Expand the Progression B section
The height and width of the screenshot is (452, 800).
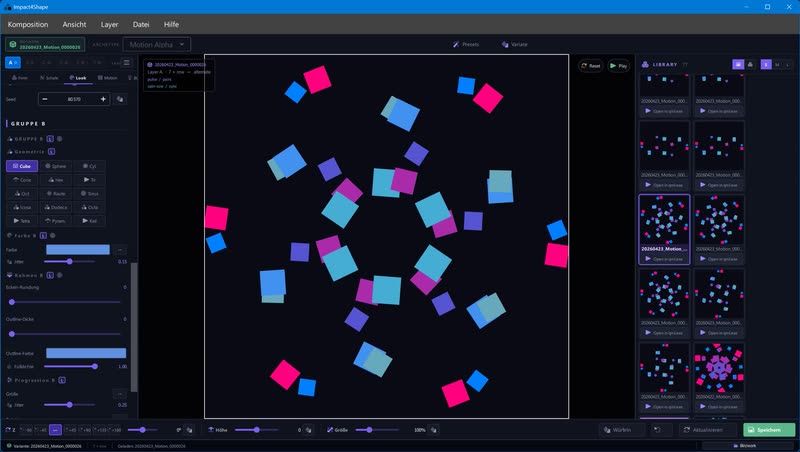tap(9, 380)
